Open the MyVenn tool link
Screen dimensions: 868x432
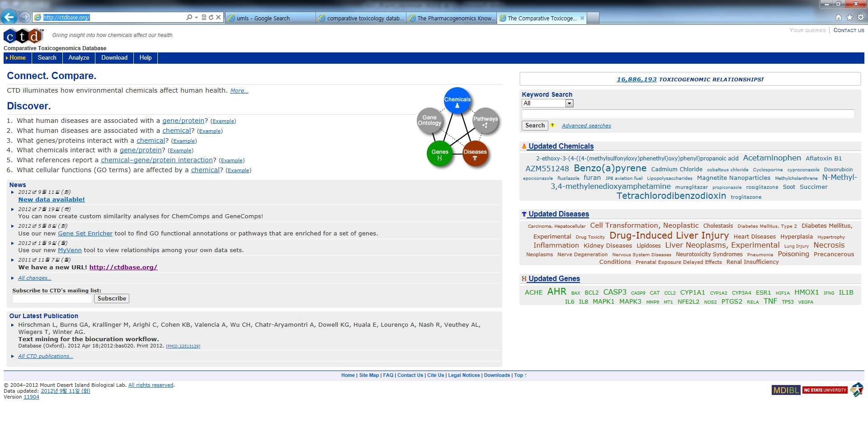(x=70, y=250)
